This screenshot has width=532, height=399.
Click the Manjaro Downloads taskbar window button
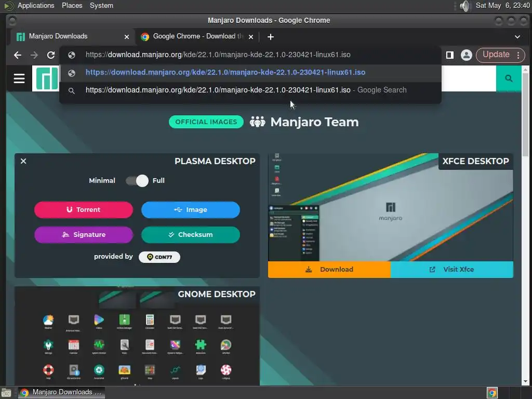click(62, 393)
